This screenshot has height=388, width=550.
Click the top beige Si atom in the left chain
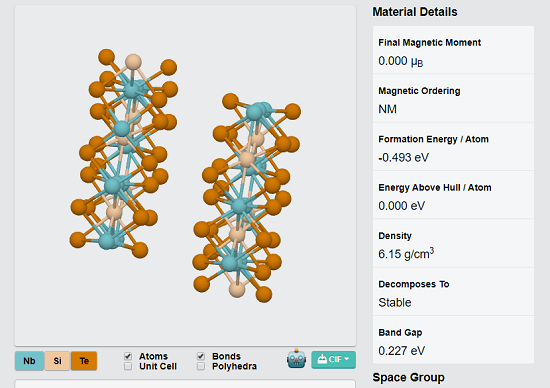[x=133, y=62]
